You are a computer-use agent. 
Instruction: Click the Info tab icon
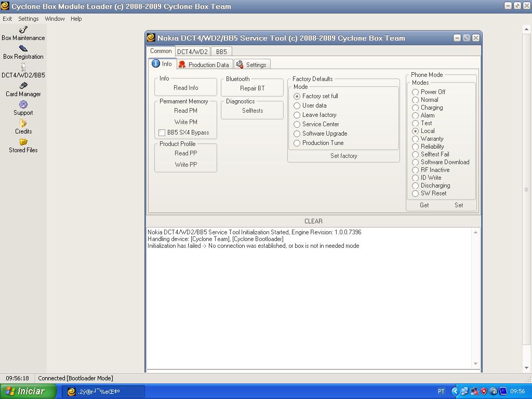click(x=156, y=63)
